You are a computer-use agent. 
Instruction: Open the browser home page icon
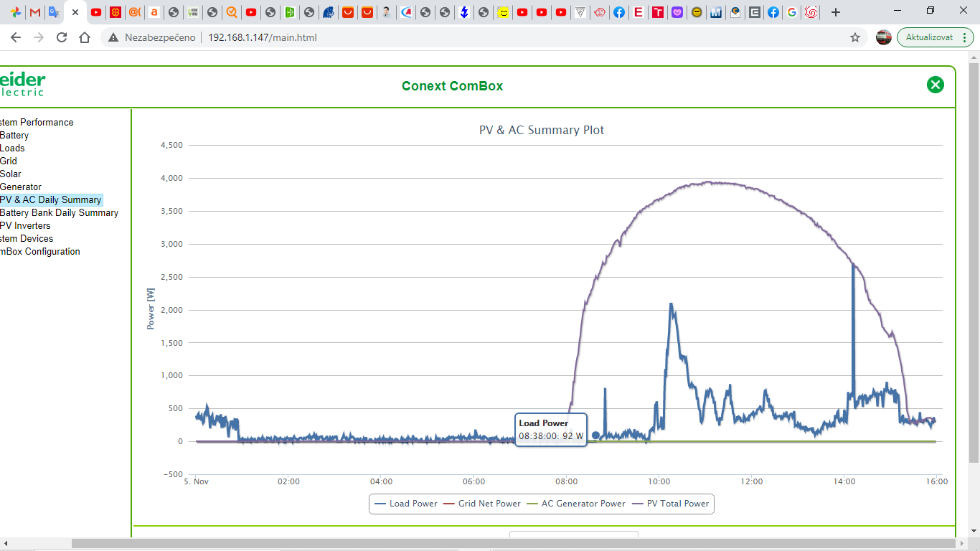pos(85,37)
